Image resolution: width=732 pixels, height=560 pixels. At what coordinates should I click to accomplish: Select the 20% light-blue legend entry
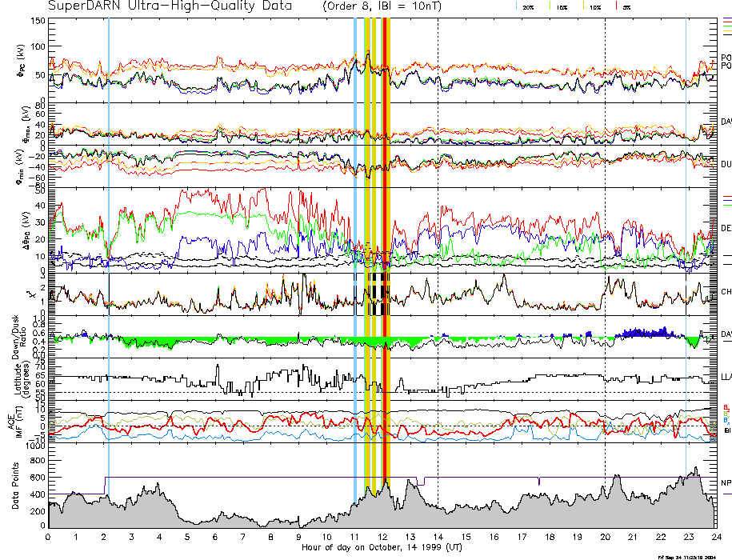tap(525, 6)
